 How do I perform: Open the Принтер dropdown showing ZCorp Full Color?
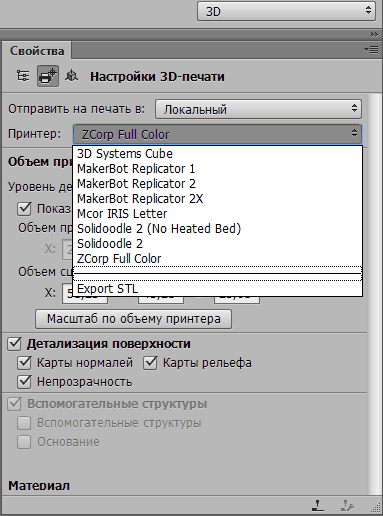[217, 134]
